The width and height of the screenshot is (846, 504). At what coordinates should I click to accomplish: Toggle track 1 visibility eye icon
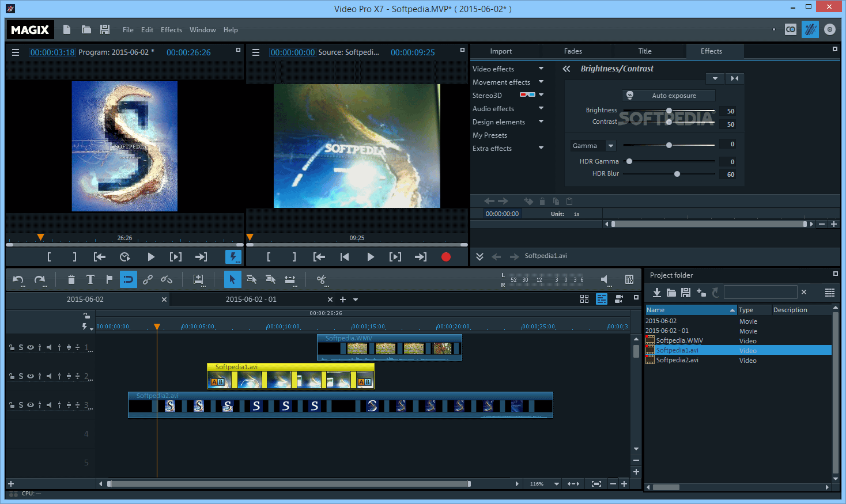click(31, 347)
